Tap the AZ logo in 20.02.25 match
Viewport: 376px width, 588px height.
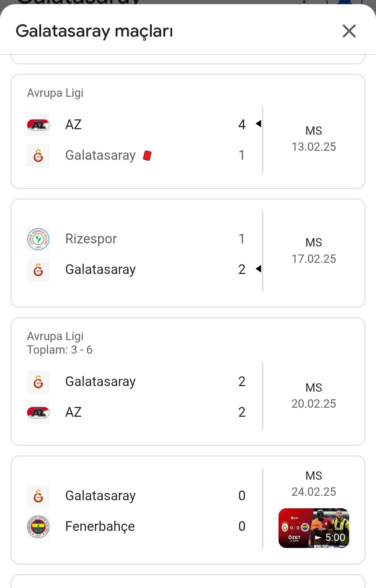[38, 413]
